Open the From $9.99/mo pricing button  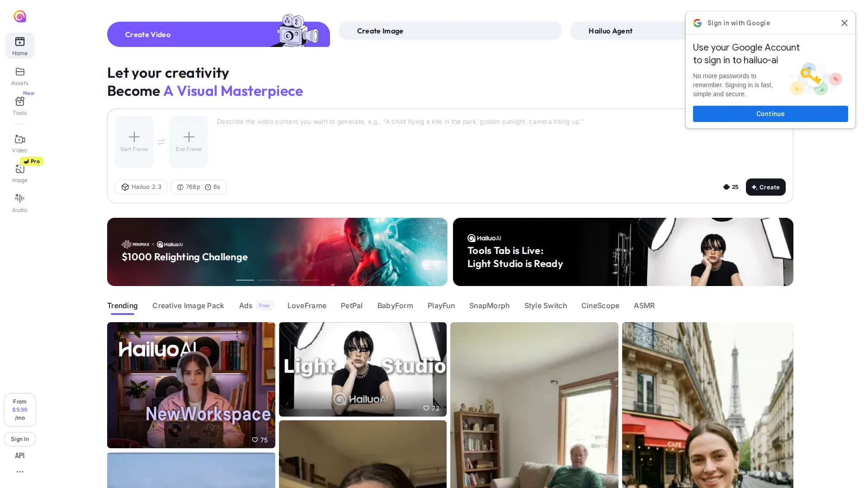pos(20,410)
